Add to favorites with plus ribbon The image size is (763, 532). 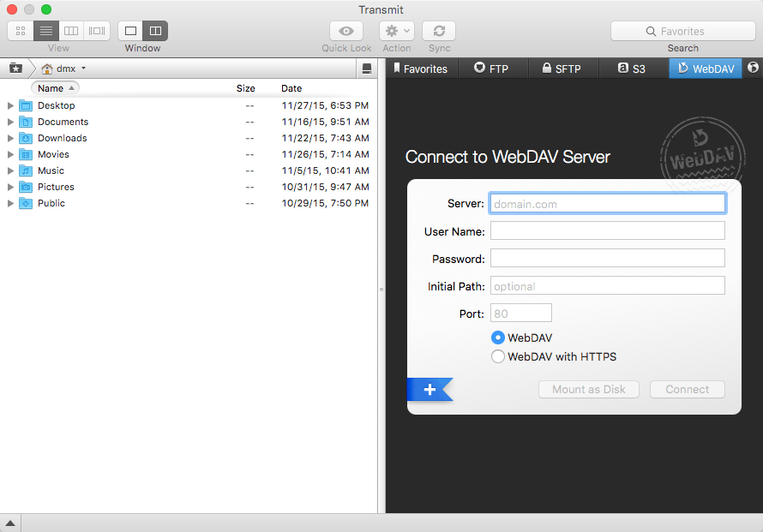pos(430,390)
